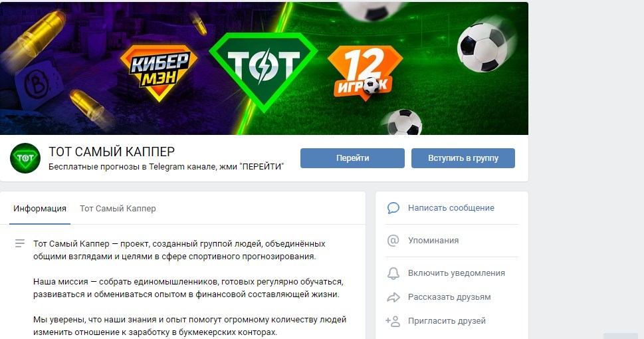Click the invite friends person-plus icon
This screenshot has width=644, height=339.
tap(393, 321)
